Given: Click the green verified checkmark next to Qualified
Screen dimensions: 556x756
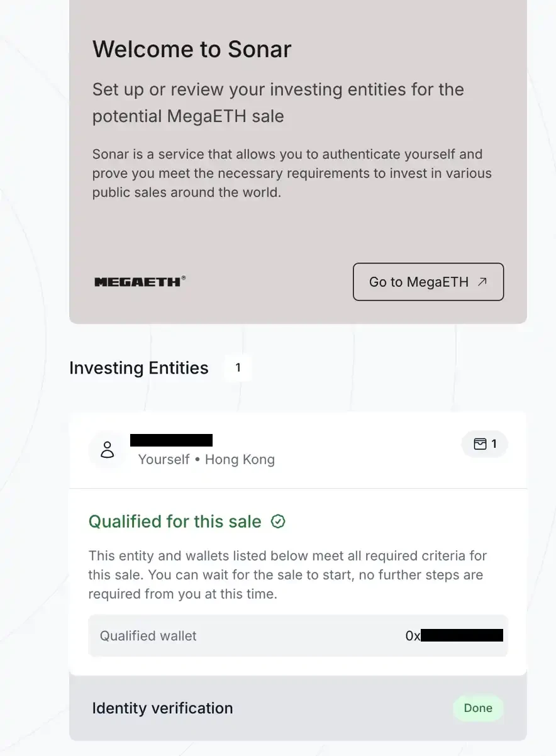Looking at the screenshot, I should click(x=278, y=521).
